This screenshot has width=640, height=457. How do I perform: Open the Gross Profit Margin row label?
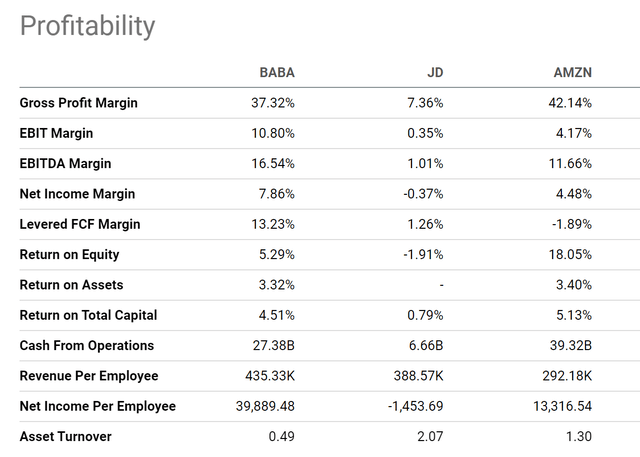click(79, 103)
